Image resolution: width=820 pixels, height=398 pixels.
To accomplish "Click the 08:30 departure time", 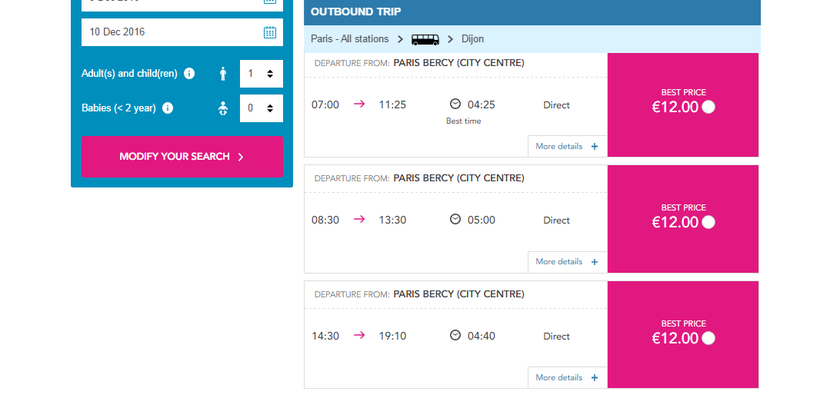I will pyautogui.click(x=325, y=220).
